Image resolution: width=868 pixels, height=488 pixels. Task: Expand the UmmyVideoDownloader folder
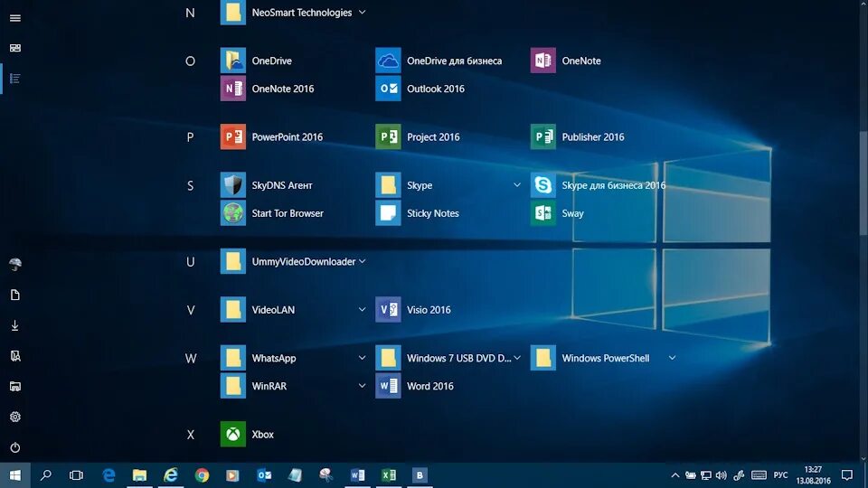coord(362,261)
